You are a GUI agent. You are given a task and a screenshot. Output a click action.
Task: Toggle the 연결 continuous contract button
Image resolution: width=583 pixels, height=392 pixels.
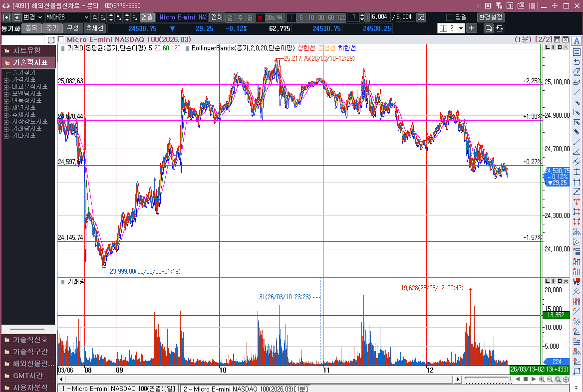[147, 17]
